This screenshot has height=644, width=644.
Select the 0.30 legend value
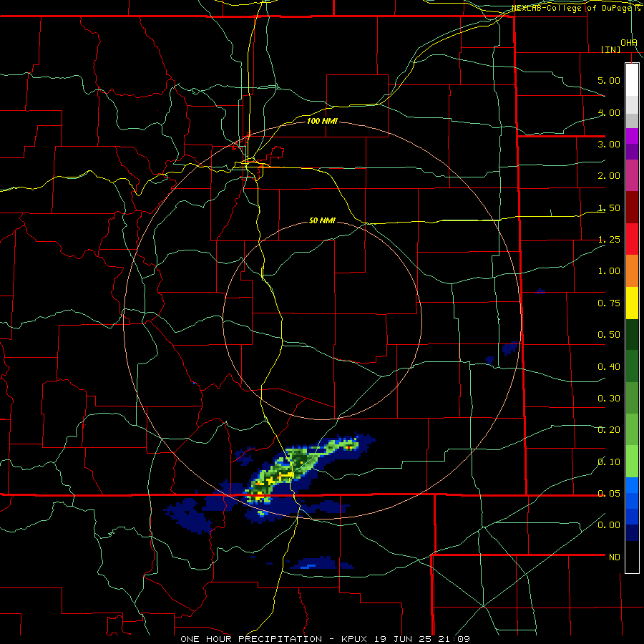609,399
